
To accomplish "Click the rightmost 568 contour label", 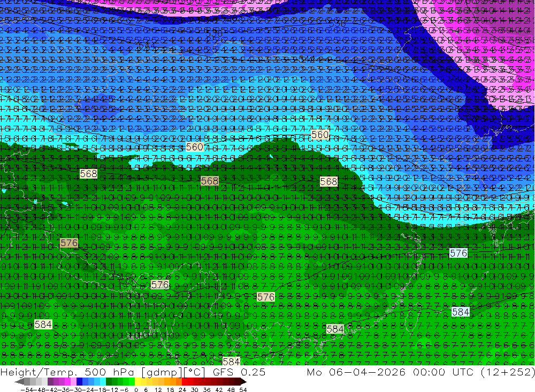I will pyautogui.click(x=328, y=181).
